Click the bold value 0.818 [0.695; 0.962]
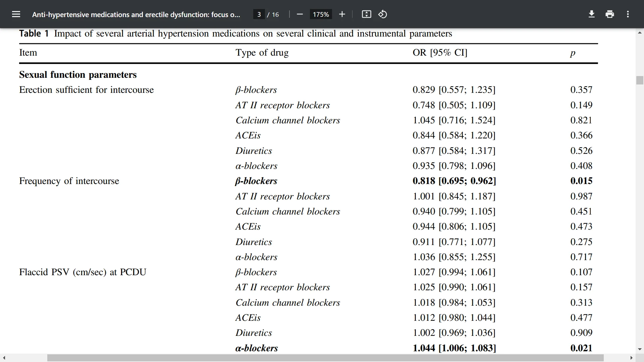Viewport: 644px width, 362px height. tap(454, 181)
